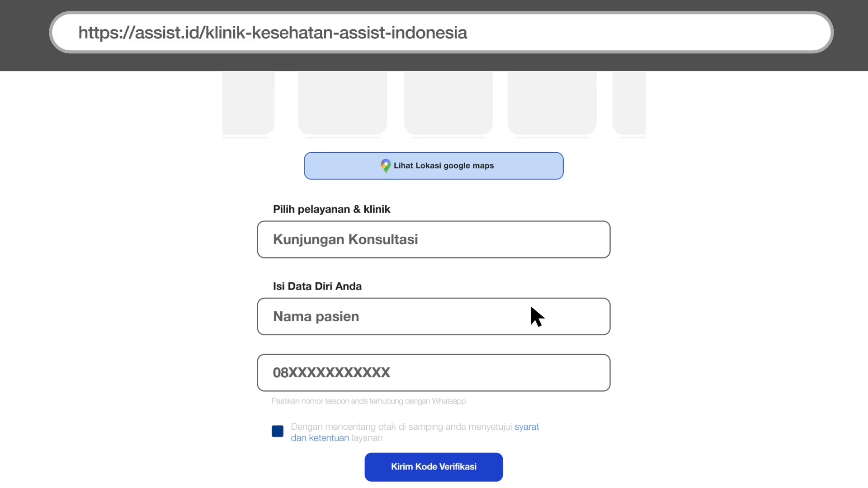Select the leftmost partially visible placeholder card
Screen dimensions: 868x488
click(x=248, y=103)
